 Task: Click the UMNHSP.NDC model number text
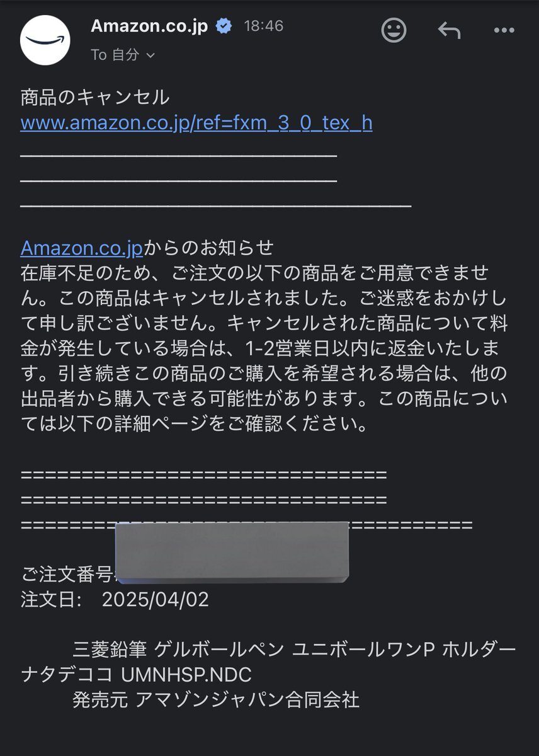click(186, 675)
